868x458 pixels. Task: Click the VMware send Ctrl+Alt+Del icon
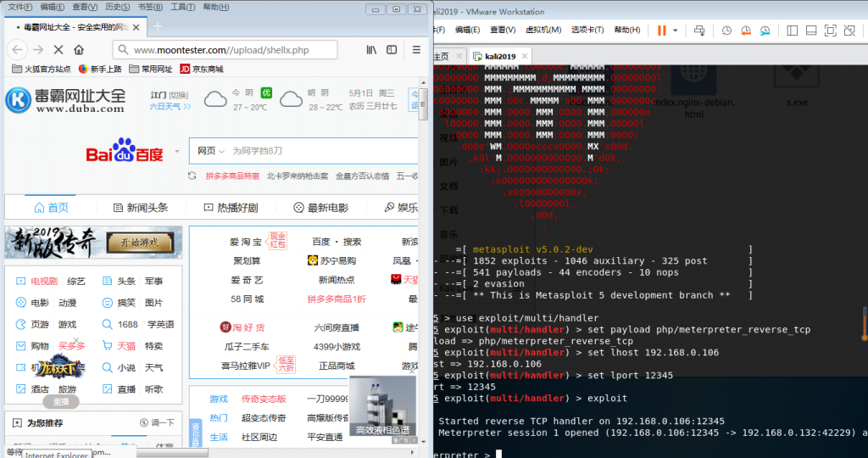[x=699, y=31]
